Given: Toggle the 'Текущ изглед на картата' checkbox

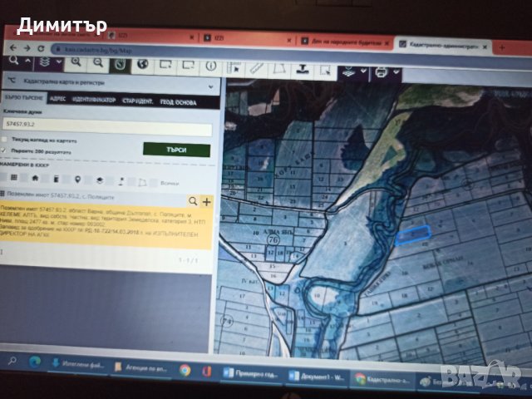Looking at the screenshot, I should (6, 140).
